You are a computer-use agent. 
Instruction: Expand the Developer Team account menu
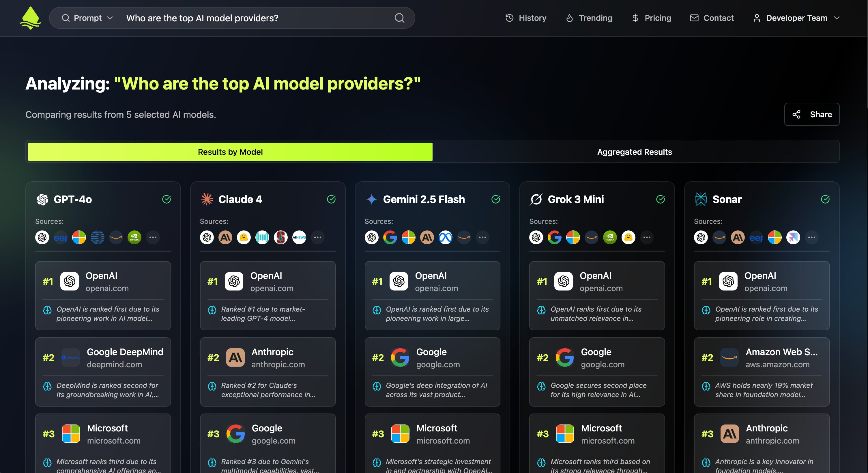(796, 18)
